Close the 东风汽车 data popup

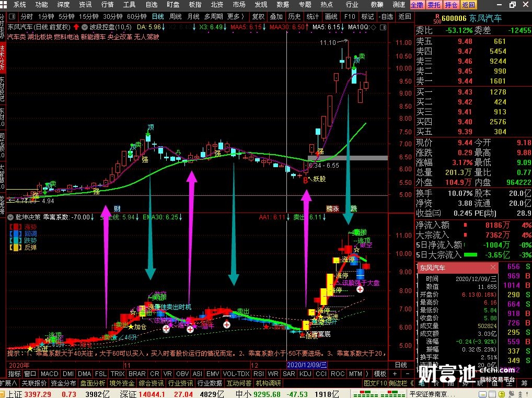[493, 267]
